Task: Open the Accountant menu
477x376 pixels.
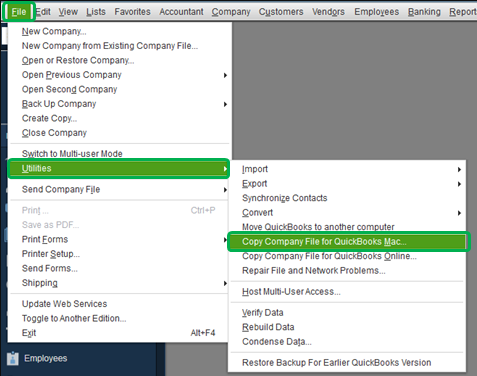Action: (181, 12)
